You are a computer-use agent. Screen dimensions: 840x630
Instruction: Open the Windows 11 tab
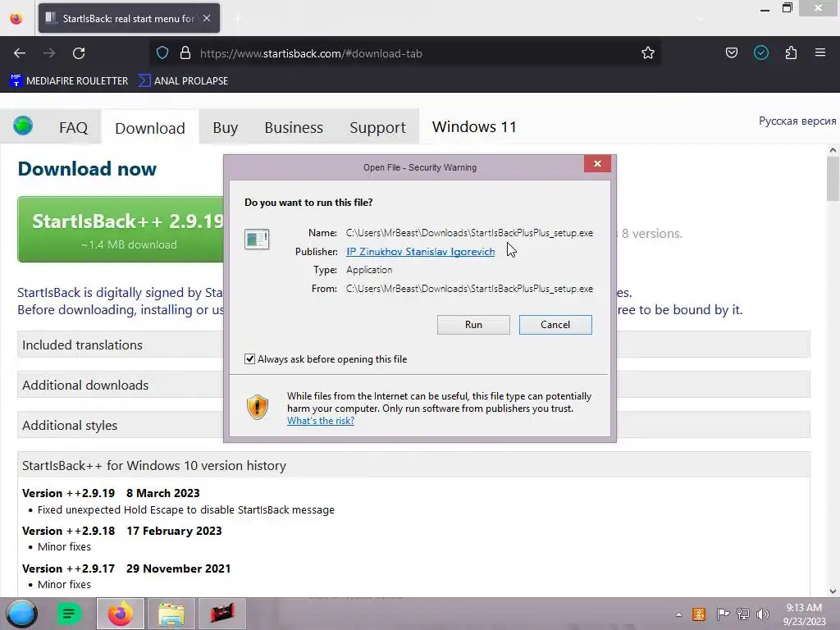474,127
